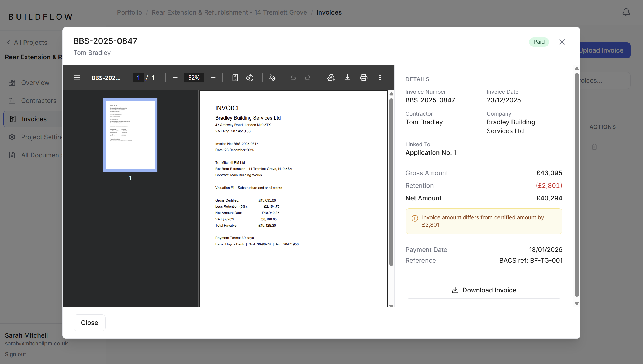
Task: Click the '£40,294' net amount value
Action: pyautogui.click(x=549, y=198)
